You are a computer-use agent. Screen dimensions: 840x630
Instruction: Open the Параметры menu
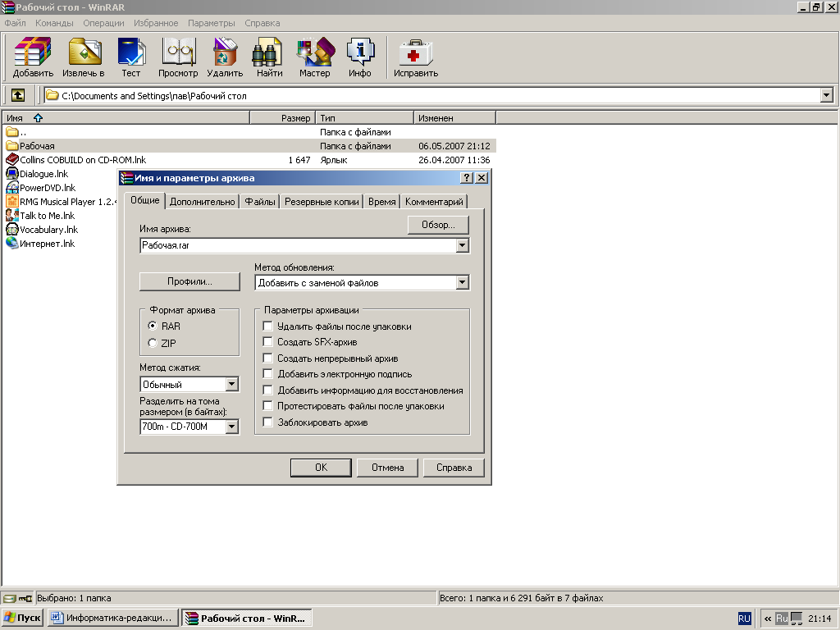tap(211, 23)
